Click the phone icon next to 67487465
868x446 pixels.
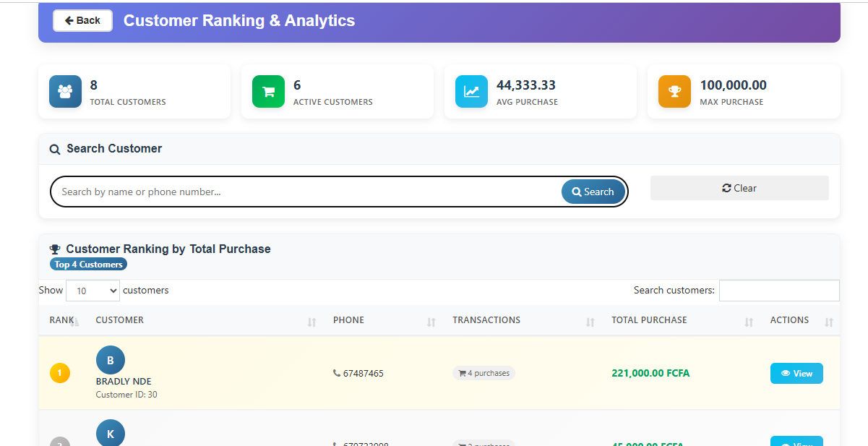point(336,373)
